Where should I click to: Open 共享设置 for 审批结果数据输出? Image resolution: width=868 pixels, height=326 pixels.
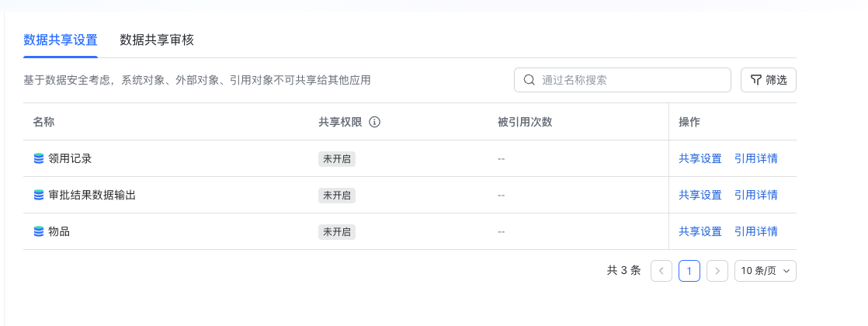(x=700, y=195)
